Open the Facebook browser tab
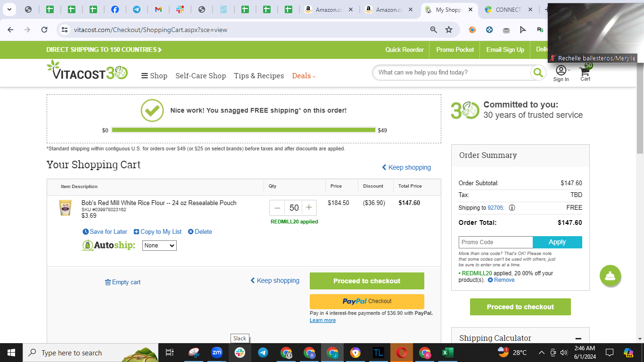 tap(115, 9)
